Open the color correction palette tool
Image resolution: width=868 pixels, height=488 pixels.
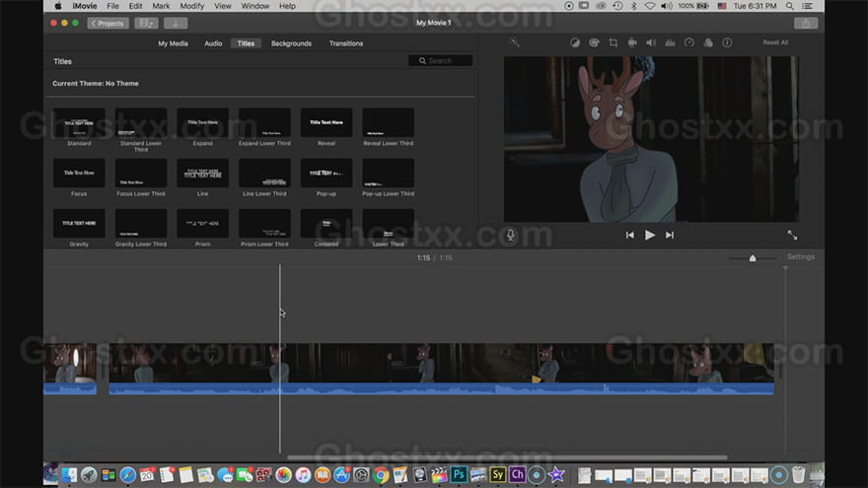pyautogui.click(x=594, y=42)
